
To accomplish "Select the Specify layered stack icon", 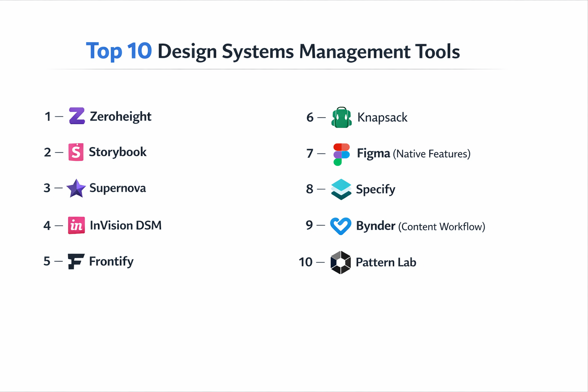I will click(x=341, y=189).
